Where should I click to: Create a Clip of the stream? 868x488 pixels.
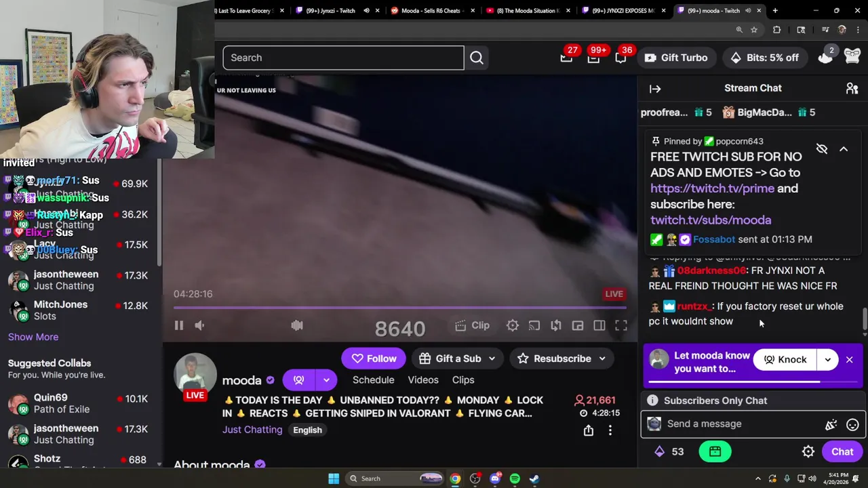(x=473, y=325)
